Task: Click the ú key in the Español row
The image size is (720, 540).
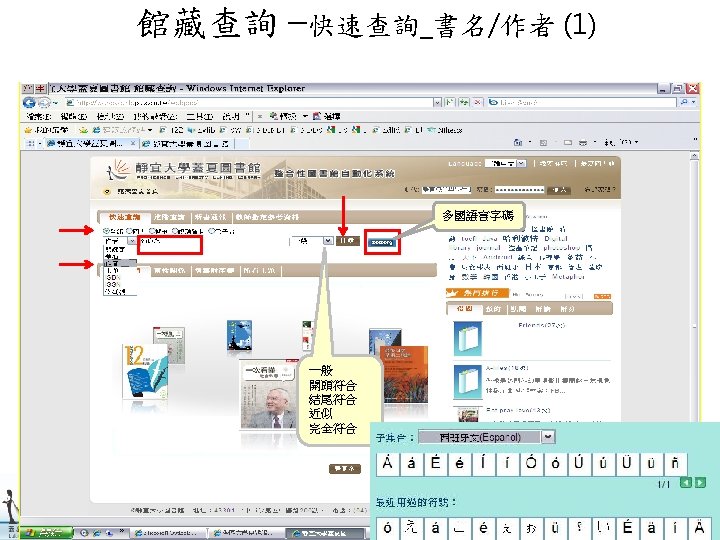Action: coord(603,463)
